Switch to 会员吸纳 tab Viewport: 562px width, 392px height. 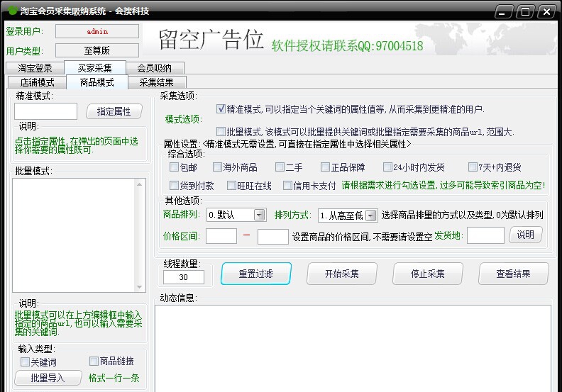click(x=155, y=68)
